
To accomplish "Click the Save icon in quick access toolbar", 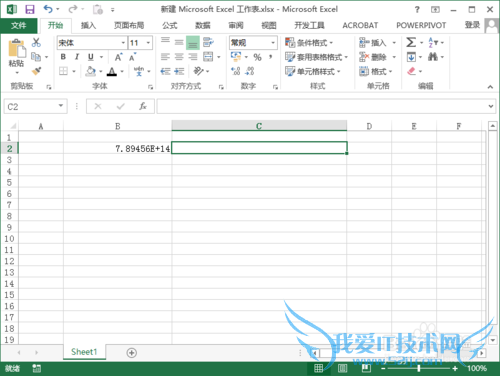I will pos(30,9).
